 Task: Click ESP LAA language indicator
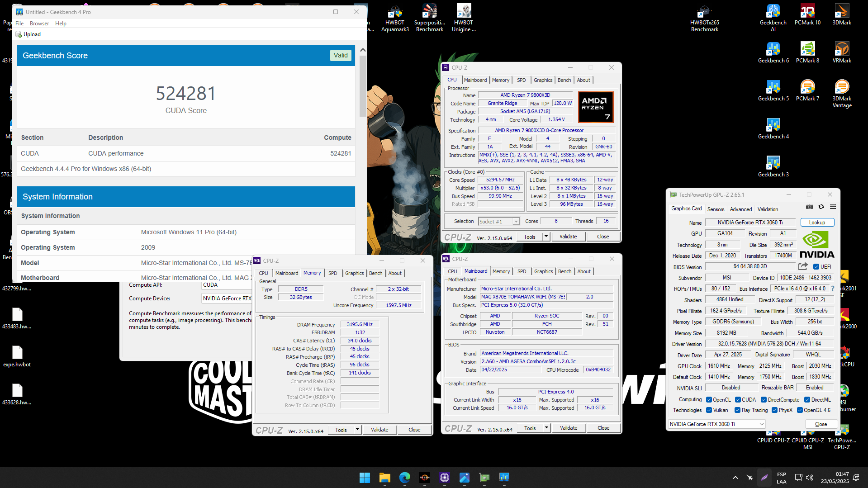(781, 478)
